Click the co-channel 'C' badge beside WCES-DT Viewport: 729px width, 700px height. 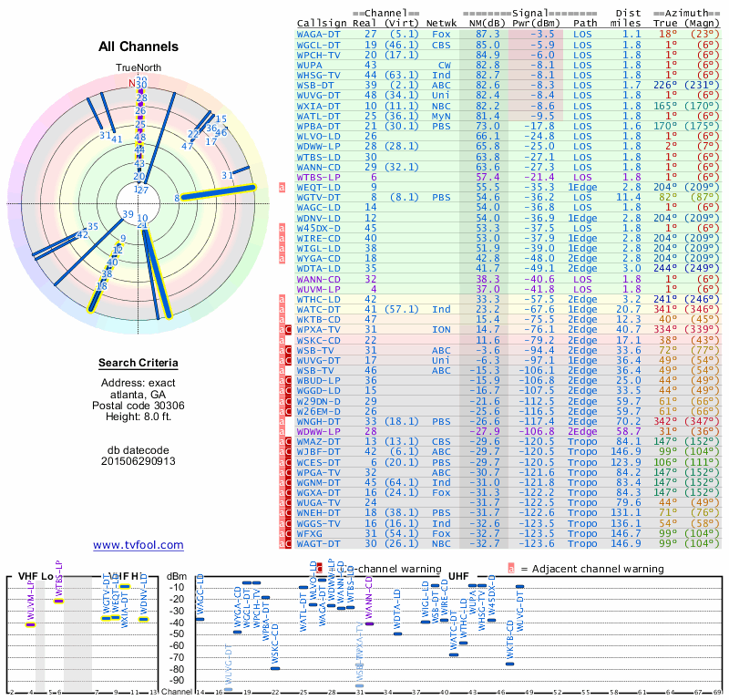pyautogui.click(x=289, y=462)
